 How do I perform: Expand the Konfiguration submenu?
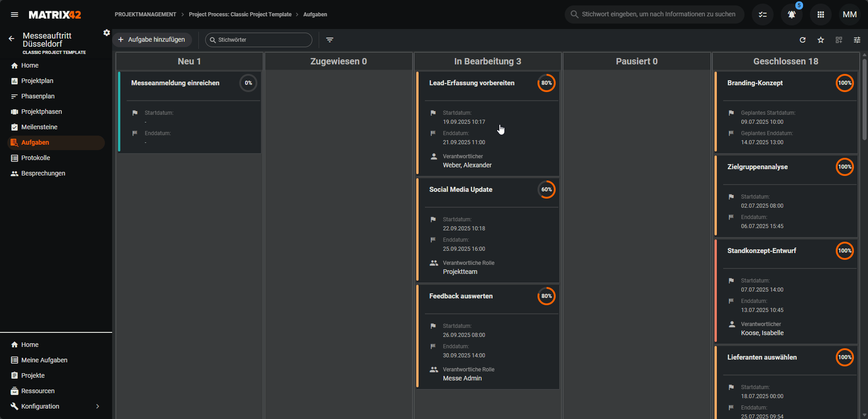coord(97,406)
